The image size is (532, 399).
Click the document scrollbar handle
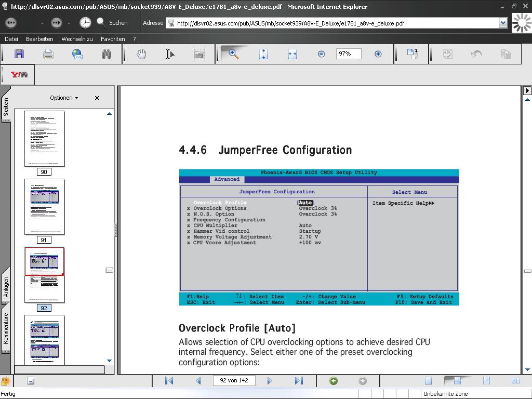(528, 271)
